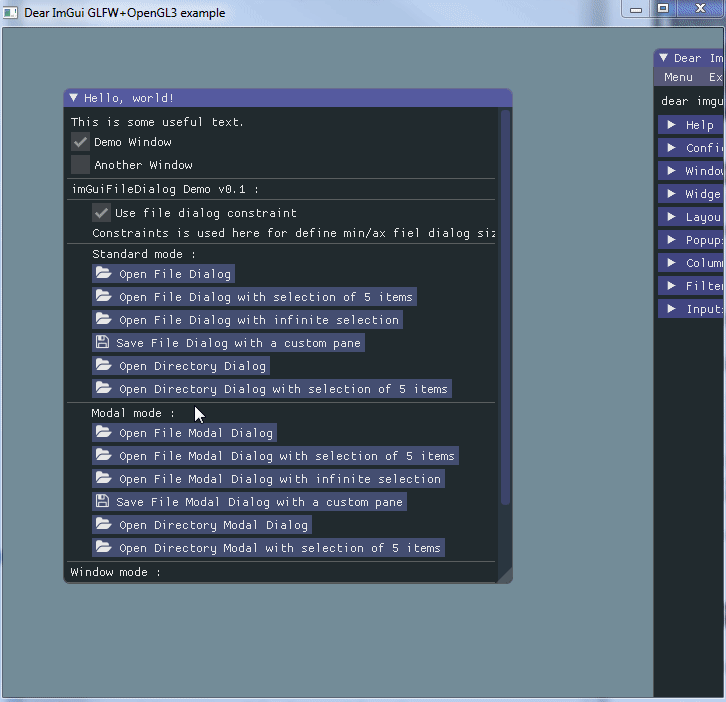Click 'This is some useful text.' line

[x=157, y=122]
